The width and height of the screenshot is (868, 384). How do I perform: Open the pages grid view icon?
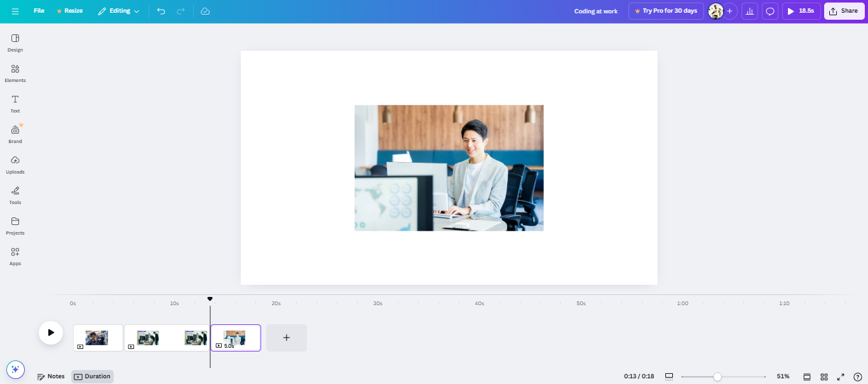pyautogui.click(x=824, y=376)
